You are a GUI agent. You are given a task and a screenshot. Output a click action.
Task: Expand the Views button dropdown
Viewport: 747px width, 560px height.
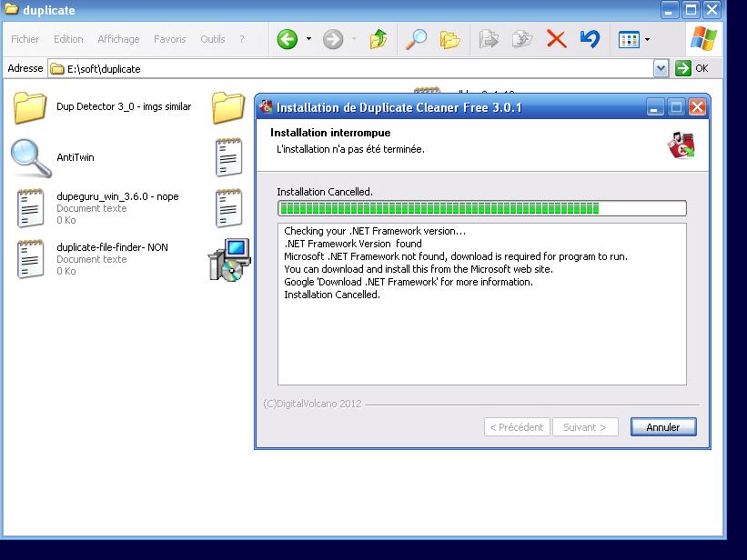pyautogui.click(x=647, y=39)
